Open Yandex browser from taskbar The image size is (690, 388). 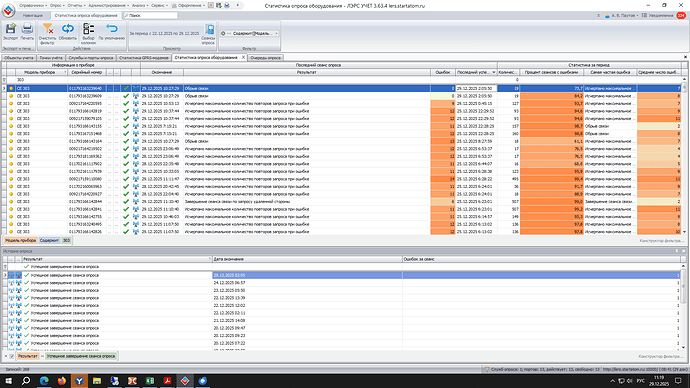tap(79, 381)
